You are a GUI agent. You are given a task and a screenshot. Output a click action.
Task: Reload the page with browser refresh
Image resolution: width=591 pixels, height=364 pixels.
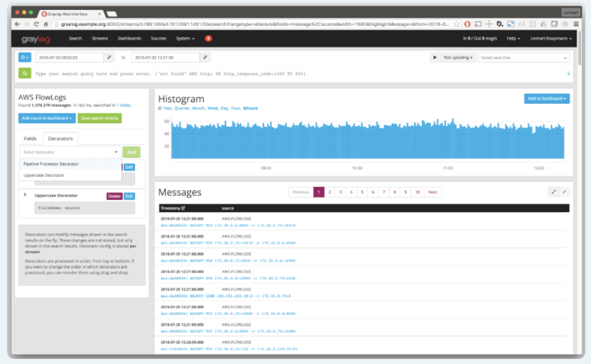[x=36, y=24]
